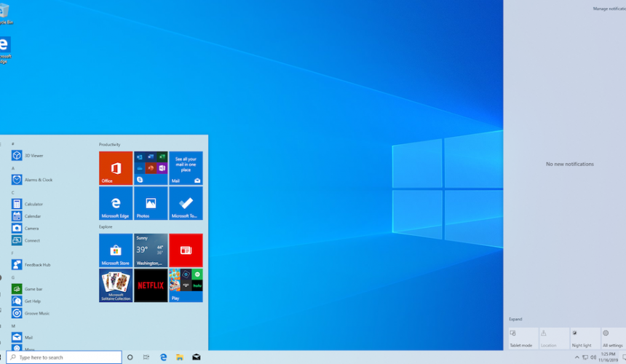Open Microsoft To-Do tile

click(186, 203)
